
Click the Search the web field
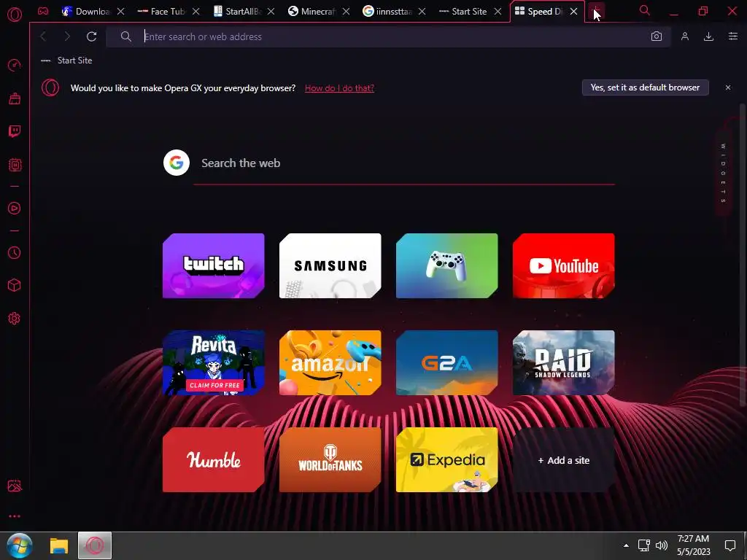pos(404,163)
